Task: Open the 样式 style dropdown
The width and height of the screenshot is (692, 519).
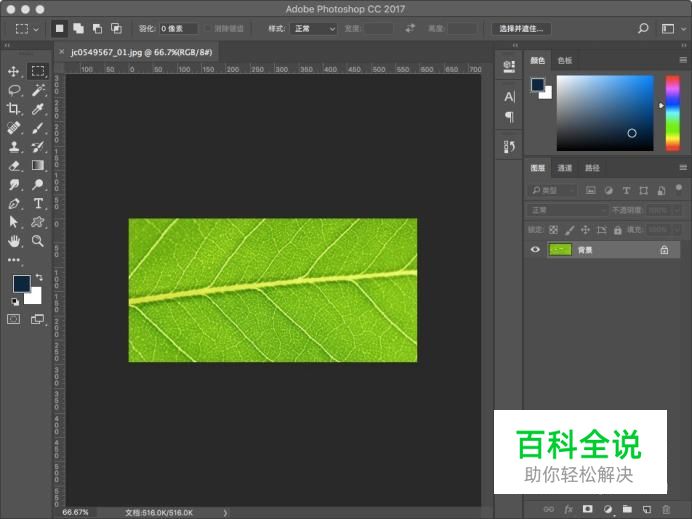Action: point(313,29)
